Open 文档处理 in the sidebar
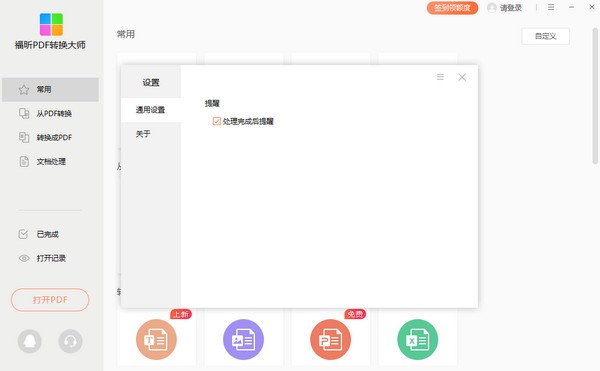Viewport: 600px width, 371px height. (x=50, y=161)
